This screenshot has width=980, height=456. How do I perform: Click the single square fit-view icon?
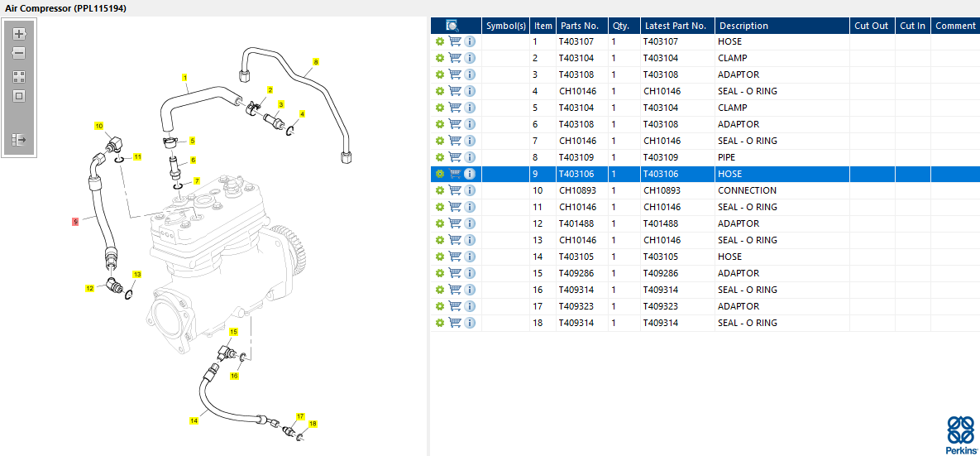[x=19, y=96]
